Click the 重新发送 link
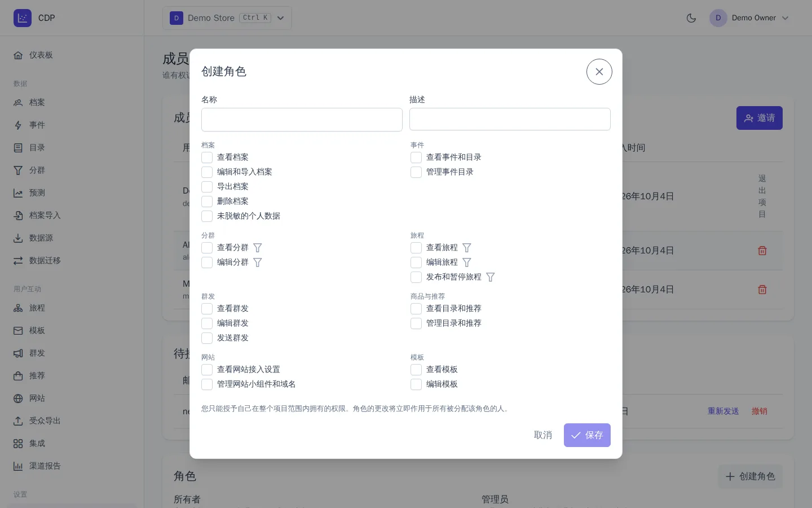This screenshot has height=508, width=812. pyautogui.click(x=723, y=411)
